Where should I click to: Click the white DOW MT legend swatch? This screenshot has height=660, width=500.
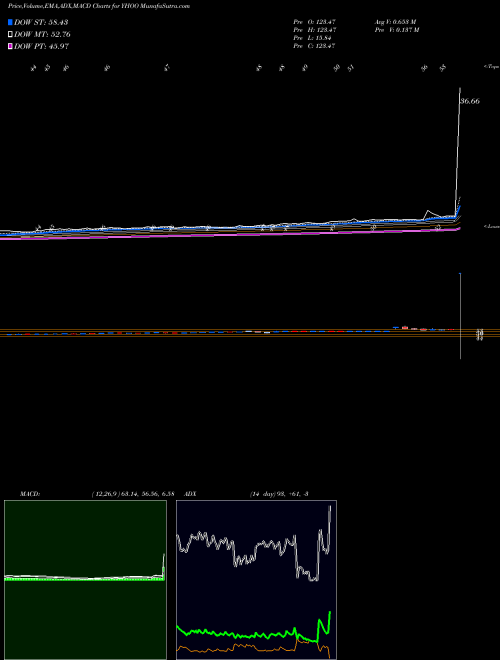(x=11, y=35)
